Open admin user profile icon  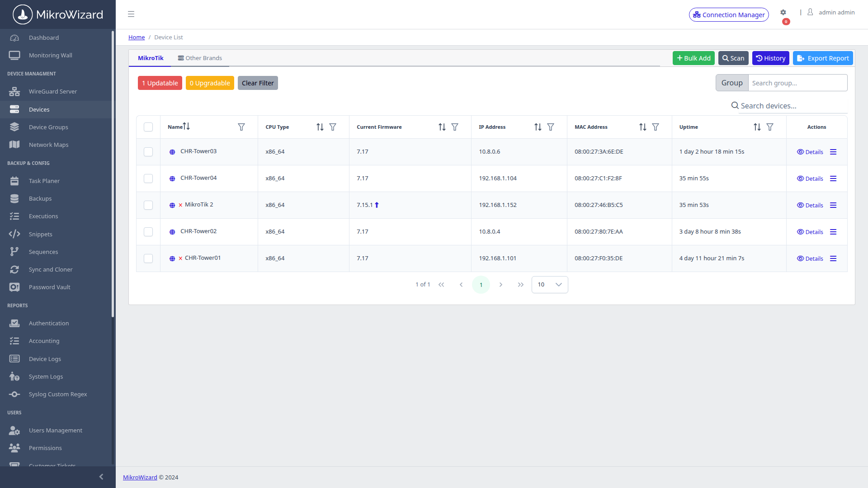[810, 12]
